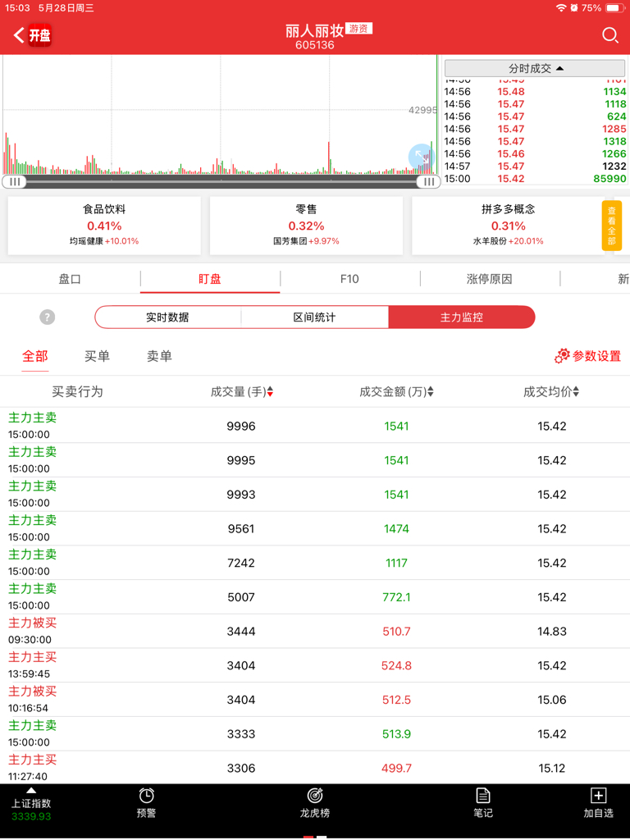630x840 pixels.
Task: Select the row with volume 9993
Action: pos(315,495)
